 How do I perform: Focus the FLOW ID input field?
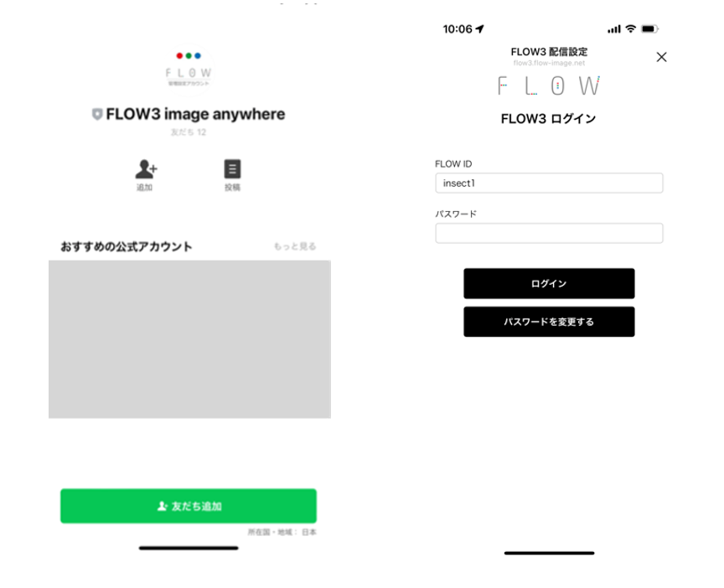[x=549, y=183]
